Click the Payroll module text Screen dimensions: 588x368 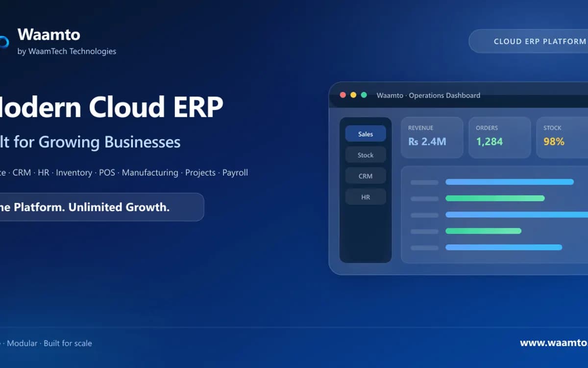click(x=235, y=173)
